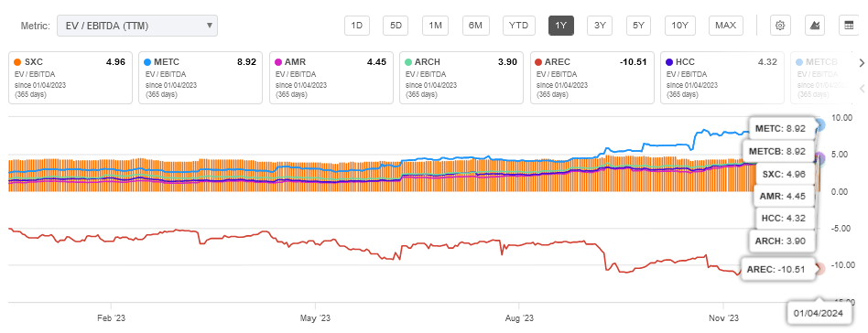Toggle the AMR legend card
868x333 pixels.
(x=331, y=78)
